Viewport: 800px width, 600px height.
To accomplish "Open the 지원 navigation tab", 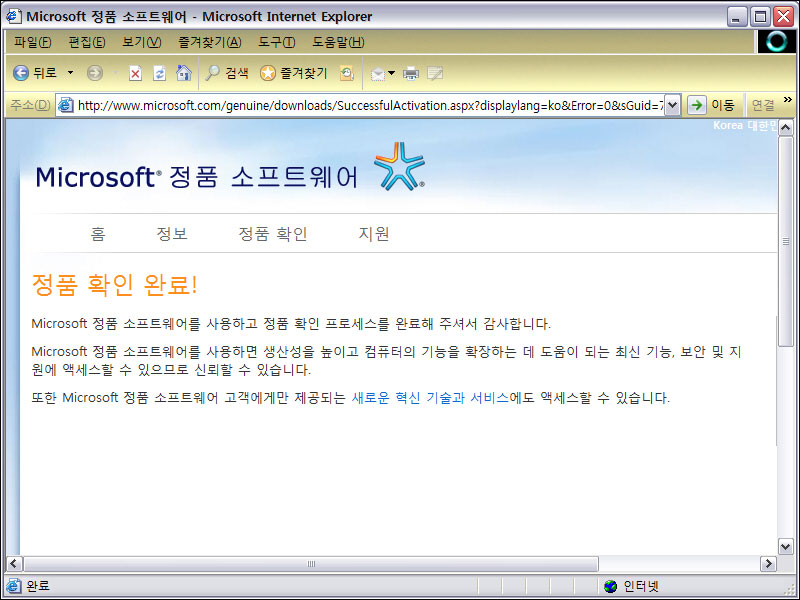I will click(374, 234).
